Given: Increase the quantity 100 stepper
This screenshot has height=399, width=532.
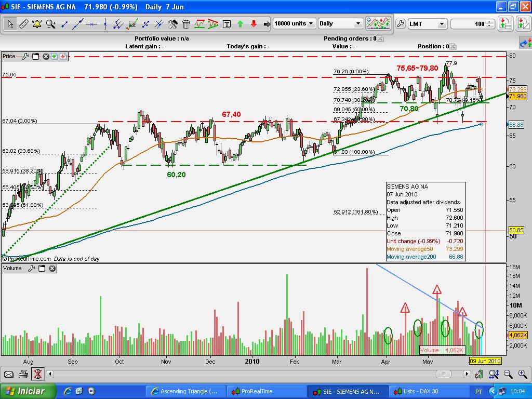Looking at the screenshot, I should pos(489,22).
